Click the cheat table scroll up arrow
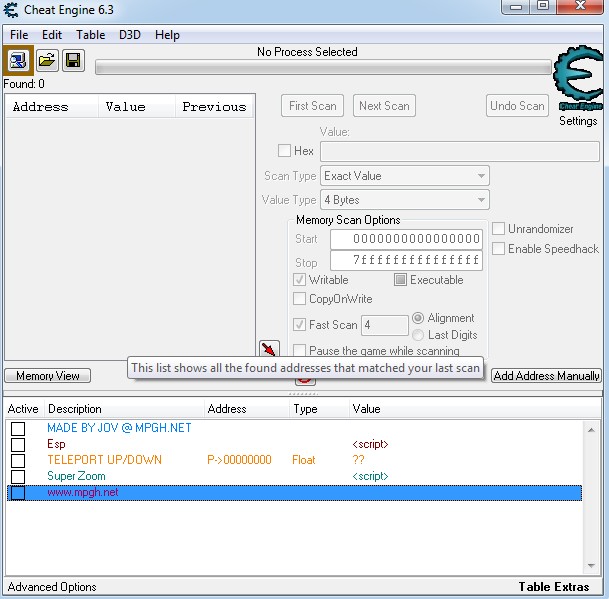 (x=591, y=430)
